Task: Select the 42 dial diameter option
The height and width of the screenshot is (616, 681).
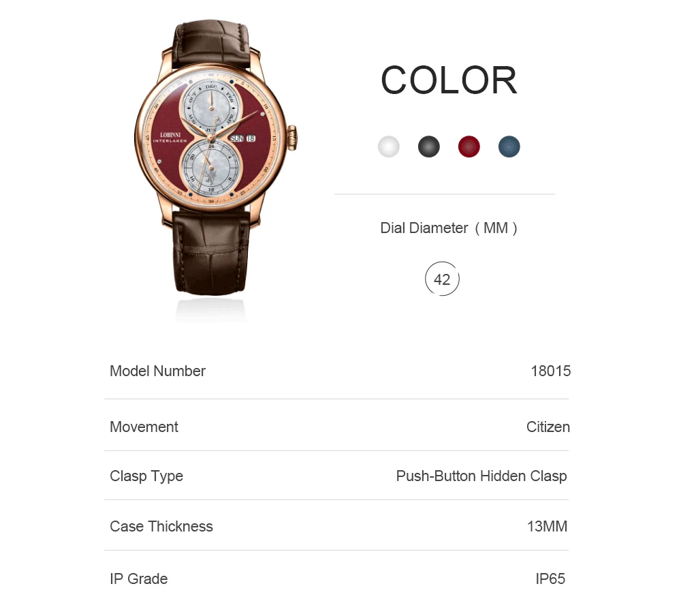Action: pyautogui.click(x=442, y=279)
